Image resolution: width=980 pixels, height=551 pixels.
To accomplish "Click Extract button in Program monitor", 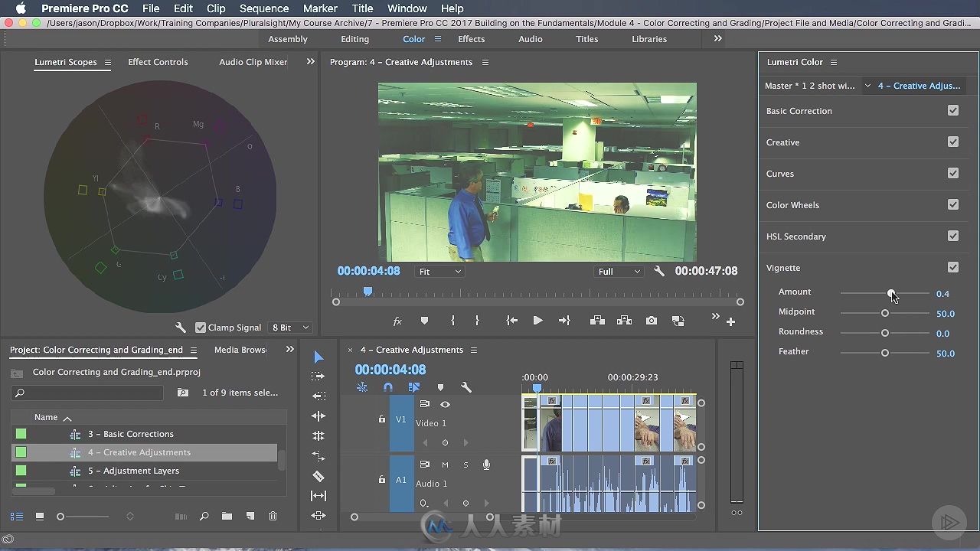I will [624, 321].
